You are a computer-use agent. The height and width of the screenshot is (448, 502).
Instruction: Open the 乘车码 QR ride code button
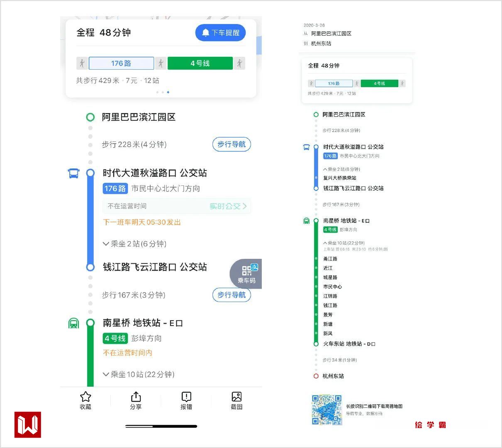coord(246,274)
